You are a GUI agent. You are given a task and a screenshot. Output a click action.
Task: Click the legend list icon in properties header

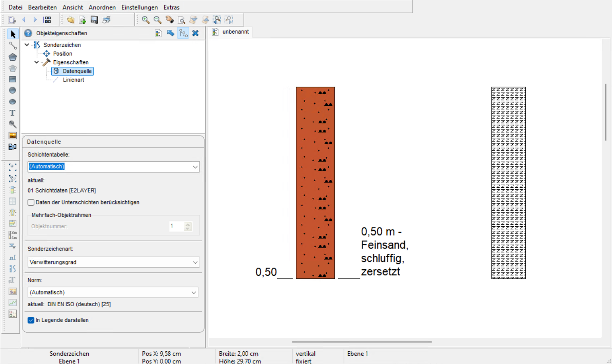click(x=158, y=33)
